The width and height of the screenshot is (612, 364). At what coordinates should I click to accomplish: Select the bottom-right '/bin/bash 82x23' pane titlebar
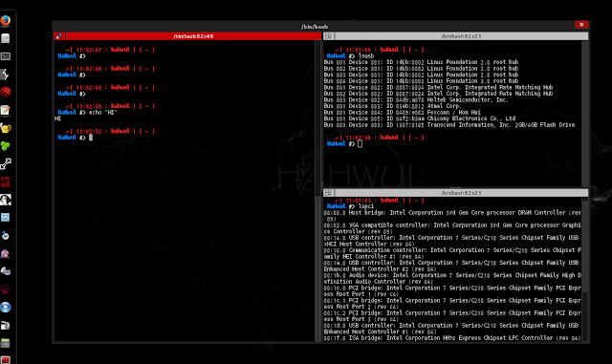(461, 193)
